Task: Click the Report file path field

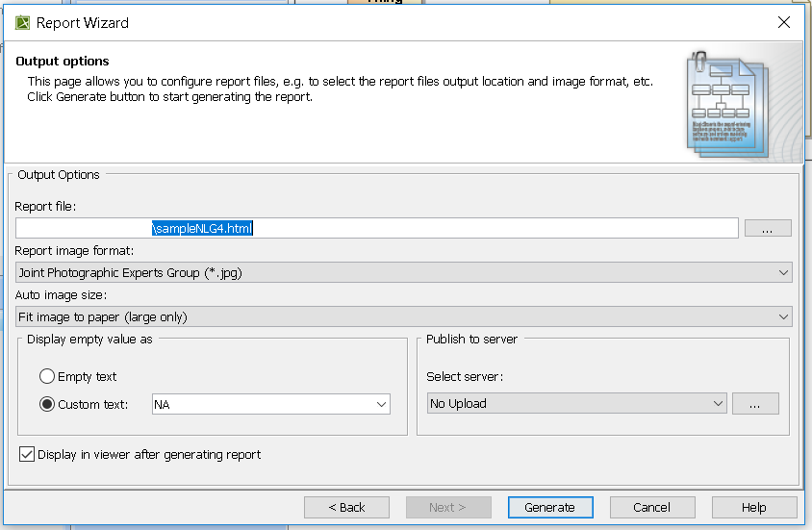Action: pyautogui.click(x=376, y=228)
